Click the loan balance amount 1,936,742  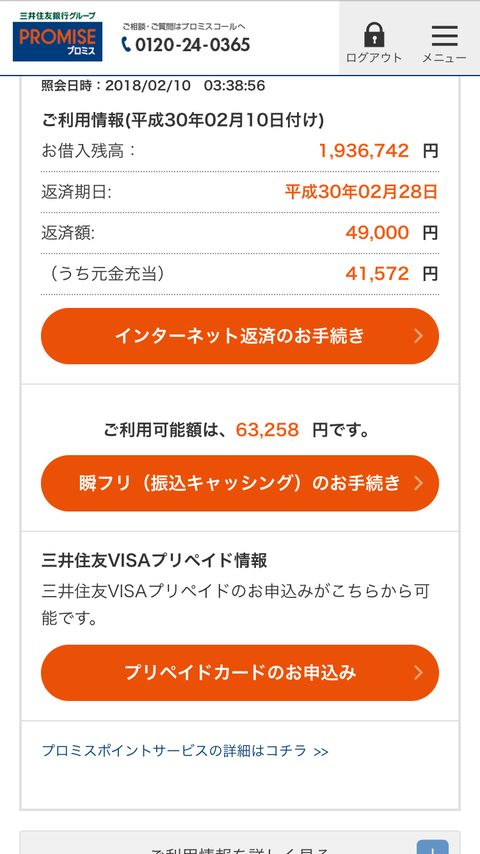coord(363,151)
